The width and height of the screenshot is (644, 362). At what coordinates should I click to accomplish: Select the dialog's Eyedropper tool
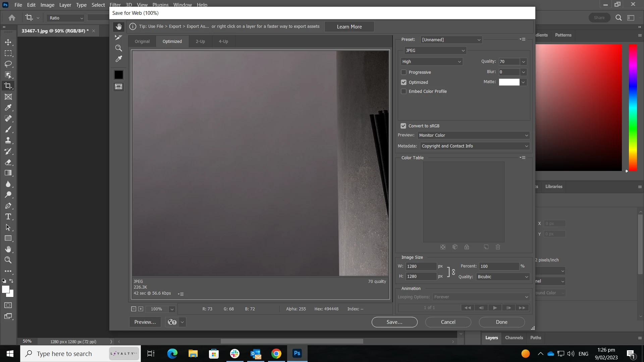coord(119,59)
